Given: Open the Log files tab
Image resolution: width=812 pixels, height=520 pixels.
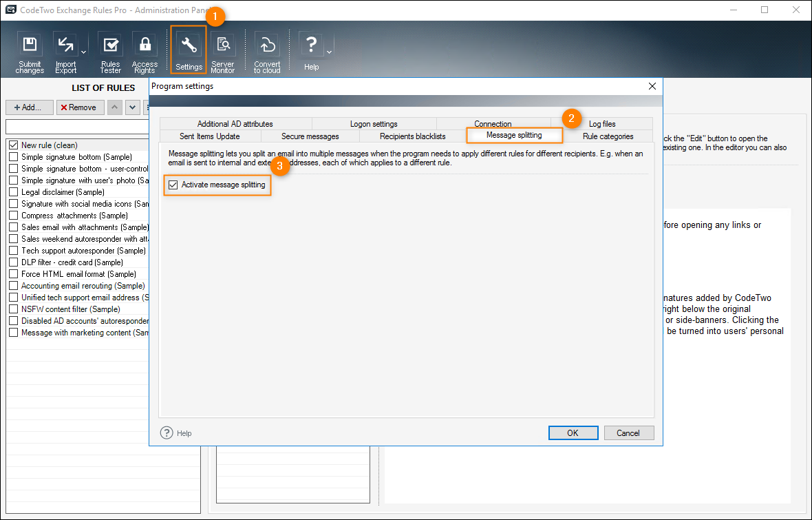Looking at the screenshot, I should (602, 124).
